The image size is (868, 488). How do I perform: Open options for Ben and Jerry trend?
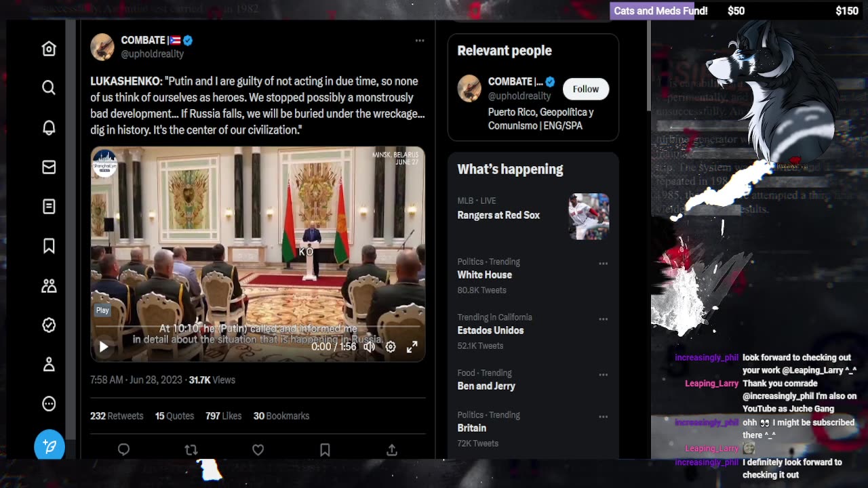[x=603, y=374]
